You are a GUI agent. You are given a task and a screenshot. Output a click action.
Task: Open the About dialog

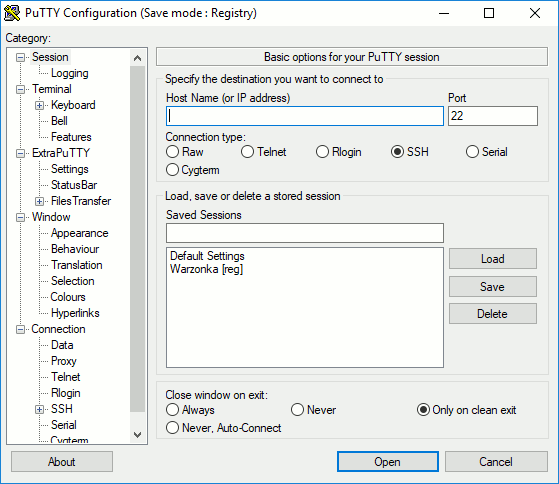[62, 462]
